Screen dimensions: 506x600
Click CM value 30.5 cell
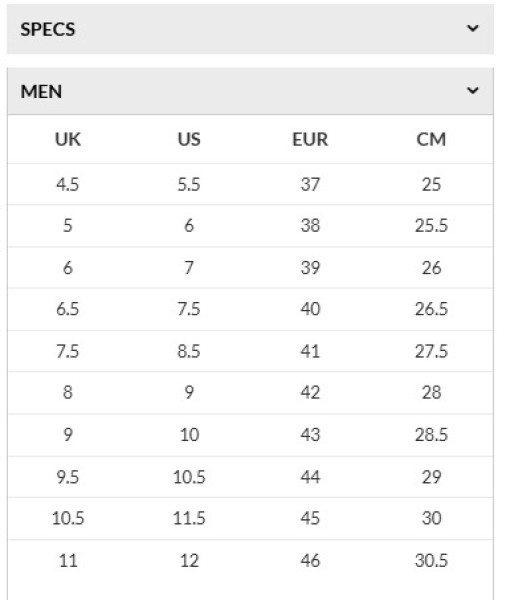click(431, 561)
